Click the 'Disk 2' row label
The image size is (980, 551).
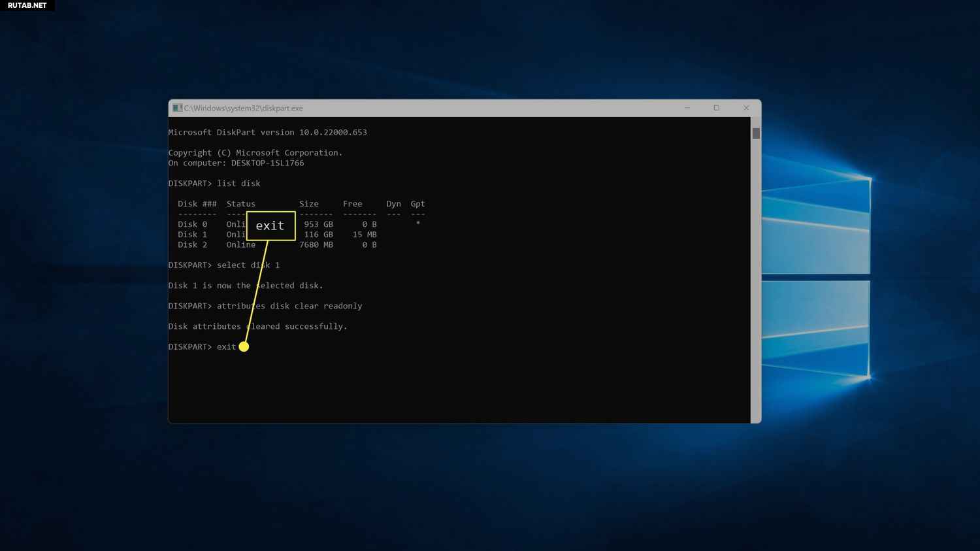[x=192, y=244]
